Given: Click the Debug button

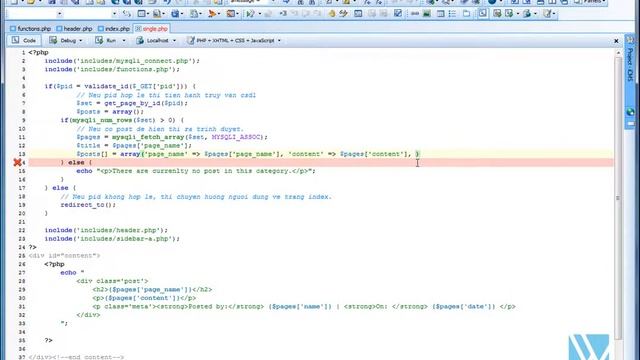Looking at the screenshot, I should click(63, 40).
